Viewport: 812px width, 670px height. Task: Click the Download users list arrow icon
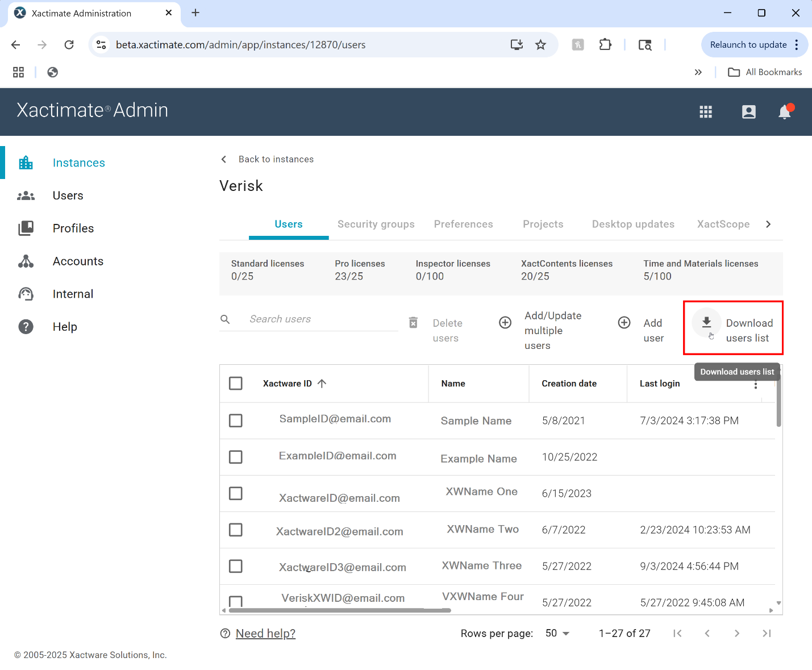coord(706,322)
